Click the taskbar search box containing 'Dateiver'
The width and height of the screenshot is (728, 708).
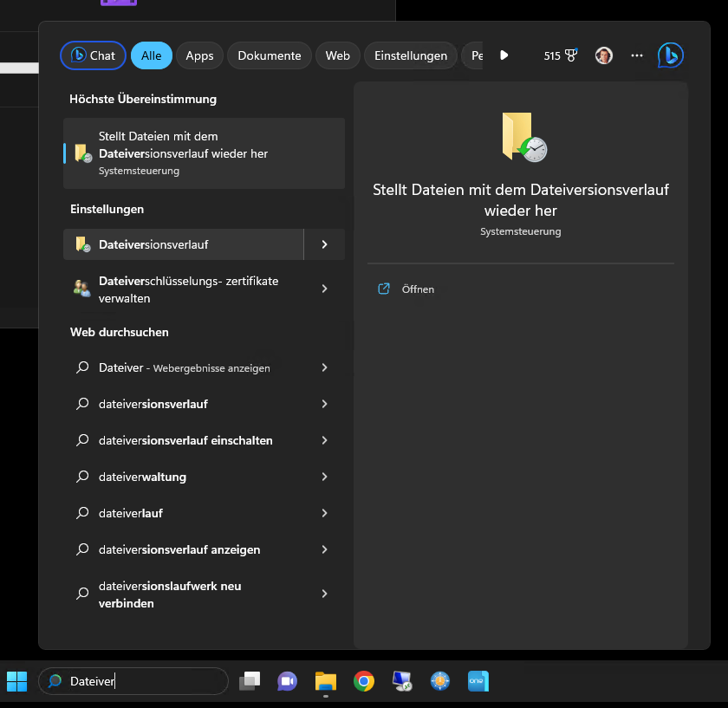pyautogui.click(x=133, y=681)
